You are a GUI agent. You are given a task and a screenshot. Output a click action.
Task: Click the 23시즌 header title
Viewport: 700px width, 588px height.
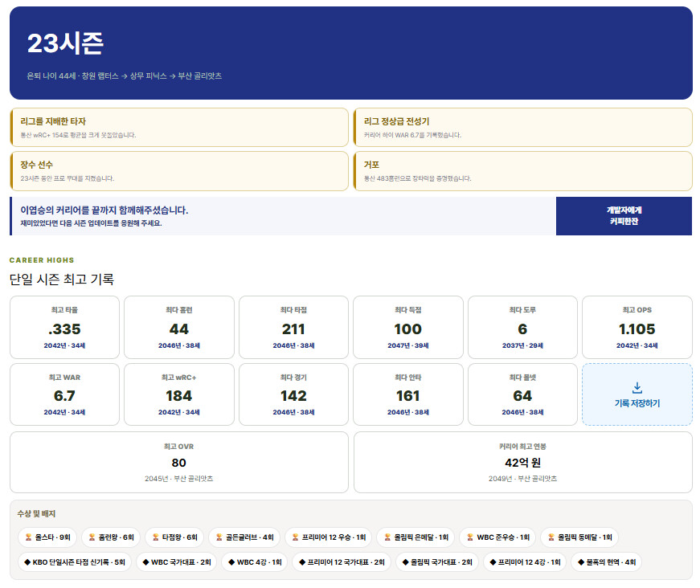coord(66,43)
